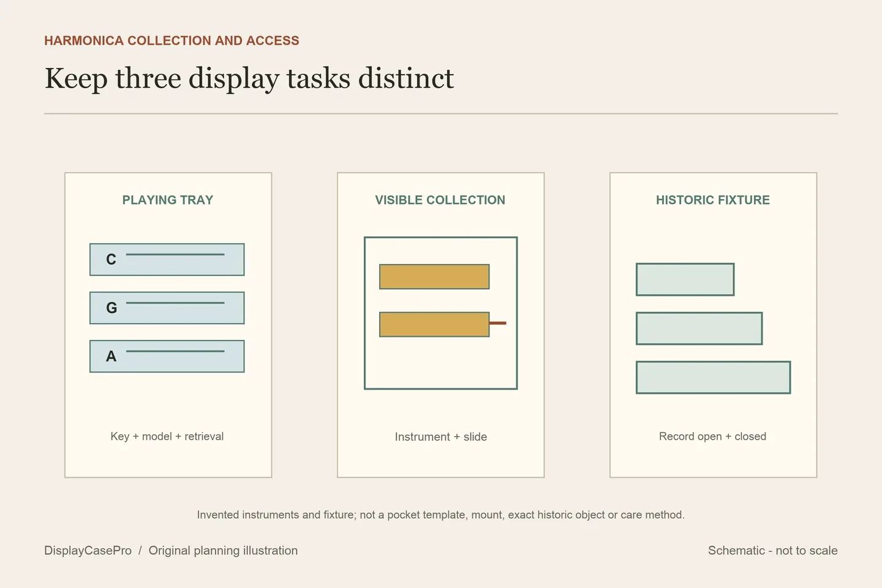Click the "VISIBLE COLLECTION" card label
This screenshot has width=882, height=588.
(440, 200)
